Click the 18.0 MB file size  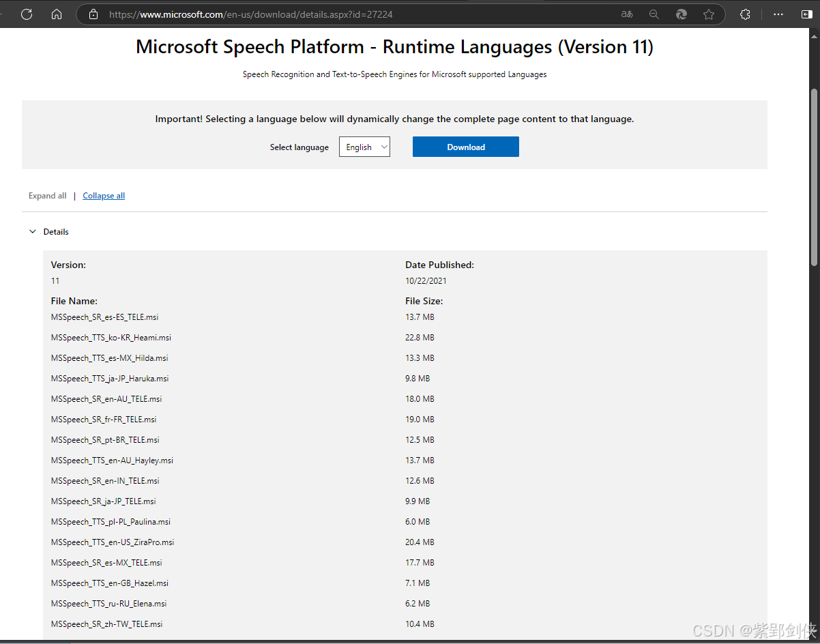[x=420, y=399]
